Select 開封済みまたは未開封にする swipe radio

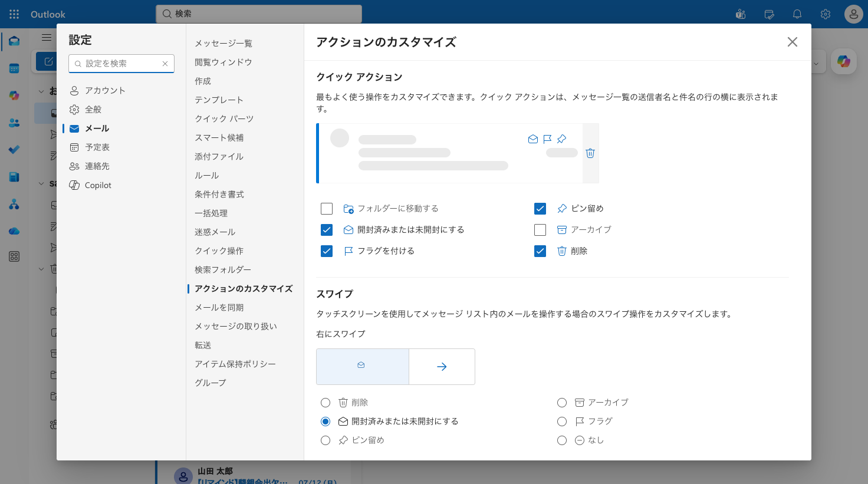pyautogui.click(x=325, y=422)
